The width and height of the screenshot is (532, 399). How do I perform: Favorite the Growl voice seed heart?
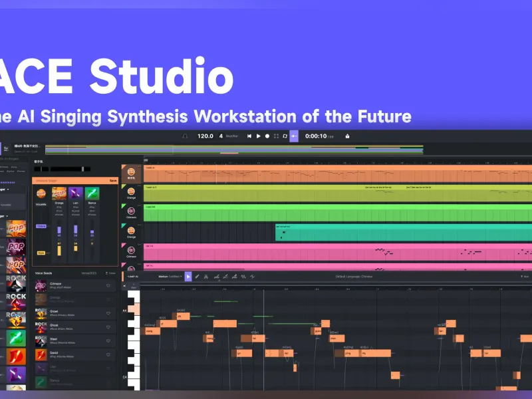(x=108, y=313)
